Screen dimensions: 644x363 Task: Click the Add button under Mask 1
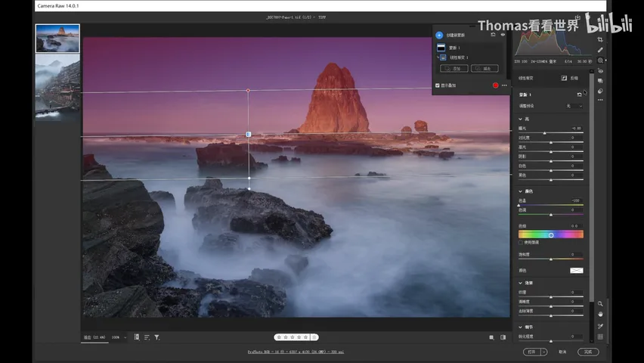pyautogui.click(x=454, y=68)
